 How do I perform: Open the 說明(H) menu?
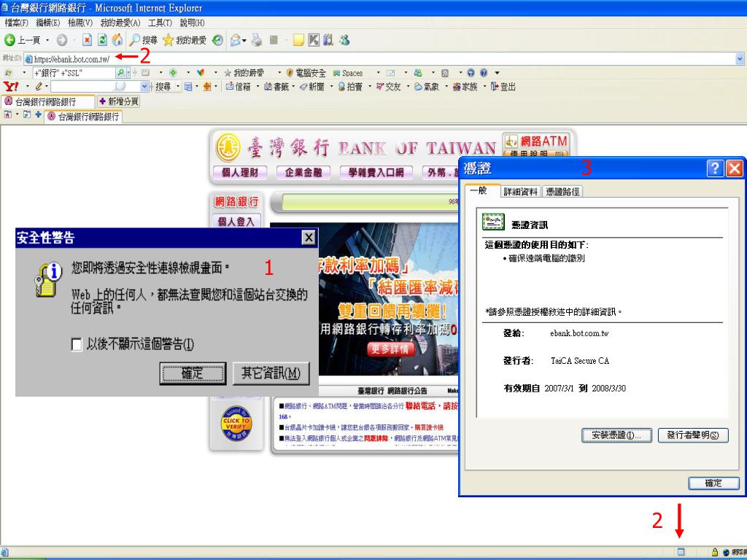pos(192,23)
